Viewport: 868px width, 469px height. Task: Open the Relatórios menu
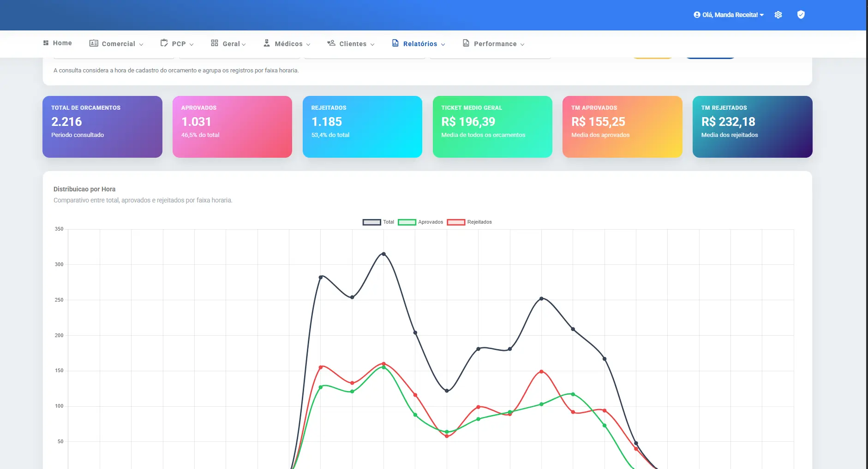pos(419,43)
